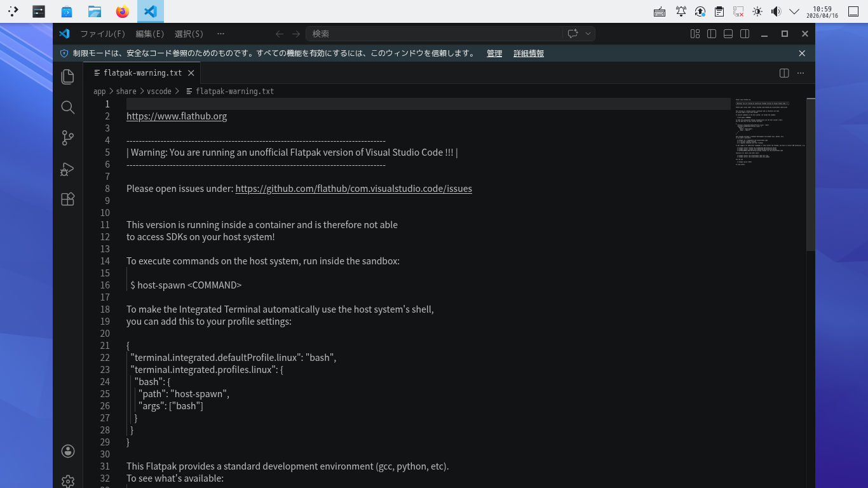
Task: Open the file manager from the top panel
Action: pyautogui.click(x=95, y=11)
